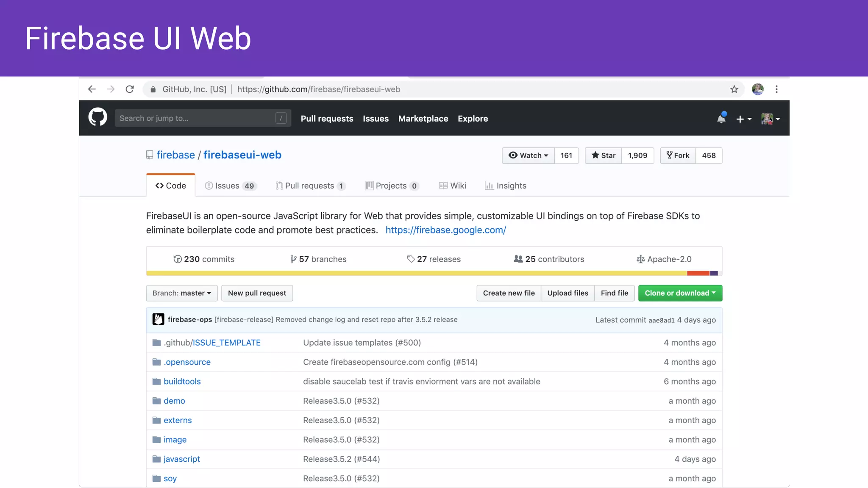The height and width of the screenshot is (488, 868).
Task: Switch to the Issues 49 tab
Action: (231, 186)
